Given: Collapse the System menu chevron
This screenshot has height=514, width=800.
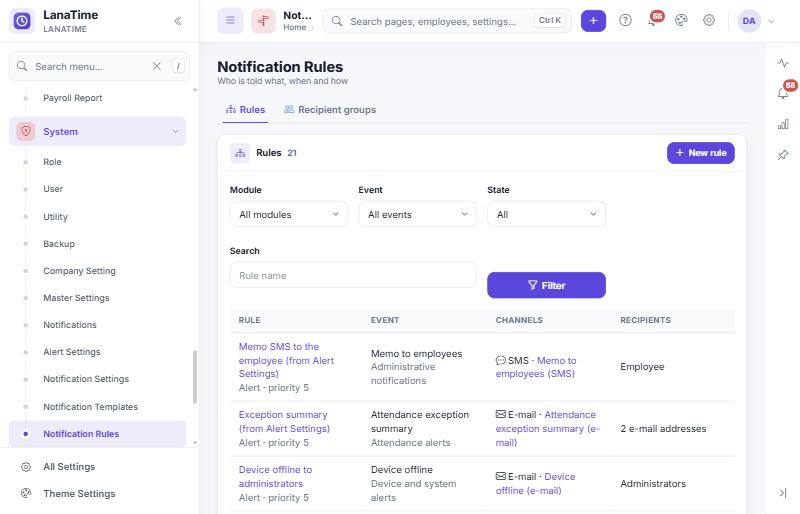Looking at the screenshot, I should (x=175, y=132).
